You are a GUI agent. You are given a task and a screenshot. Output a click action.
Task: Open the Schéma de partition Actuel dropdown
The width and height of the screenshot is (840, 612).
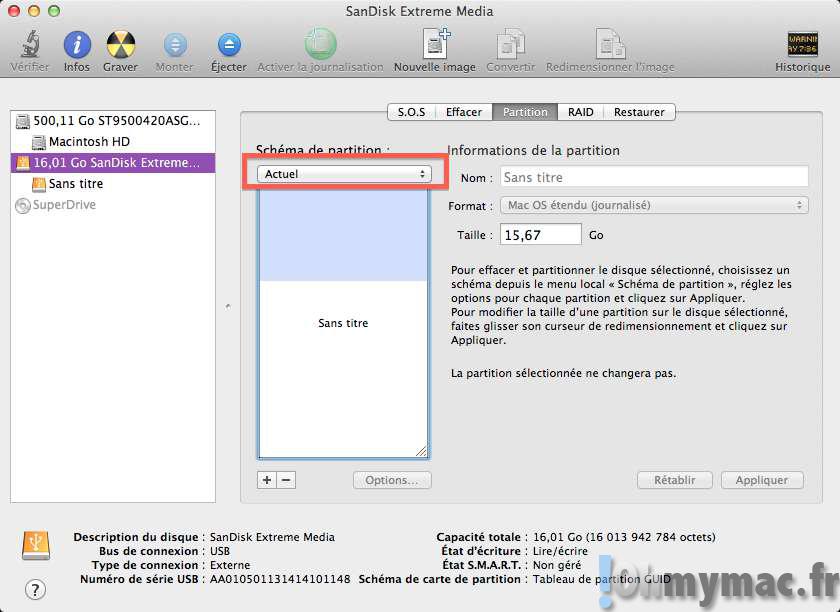(344, 174)
